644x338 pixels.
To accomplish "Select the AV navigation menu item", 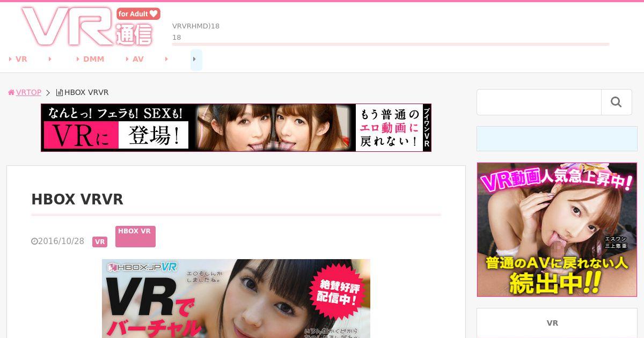I will point(135,59).
